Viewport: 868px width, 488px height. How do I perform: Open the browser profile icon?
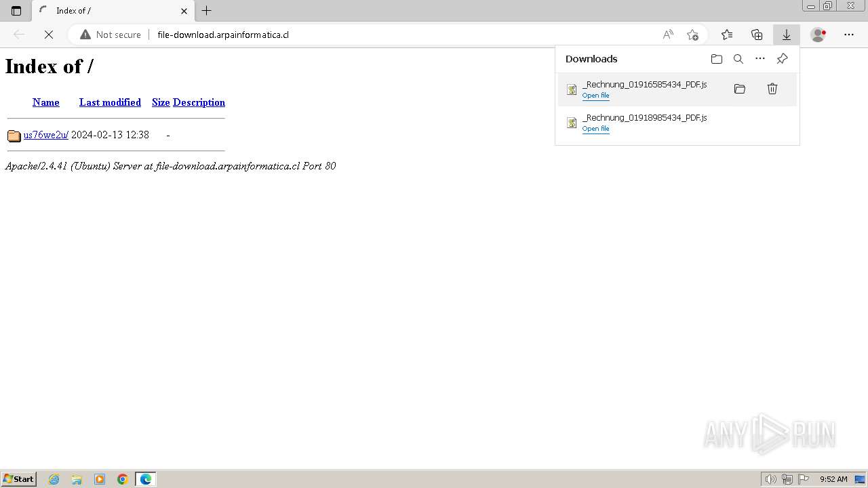(818, 35)
